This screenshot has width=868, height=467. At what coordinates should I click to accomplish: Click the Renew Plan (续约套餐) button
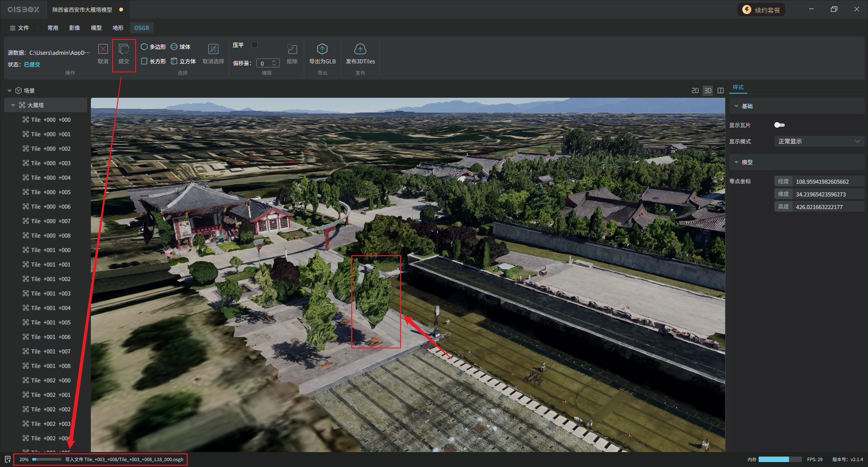[x=761, y=10]
